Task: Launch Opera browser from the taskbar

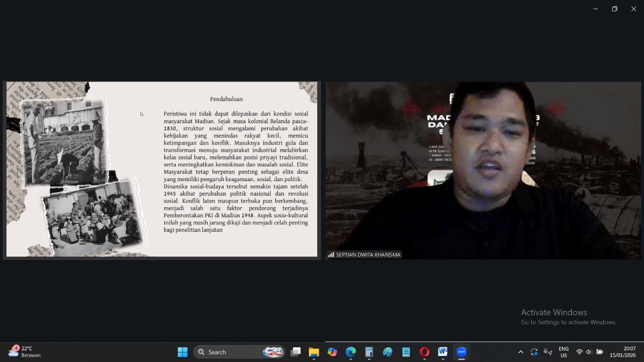Action: coord(424,352)
